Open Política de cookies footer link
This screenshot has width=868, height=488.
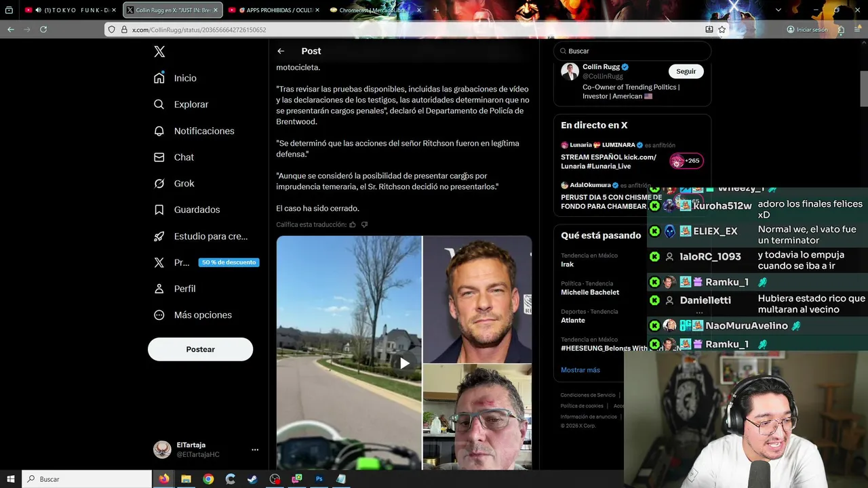(x=582, y=406)
